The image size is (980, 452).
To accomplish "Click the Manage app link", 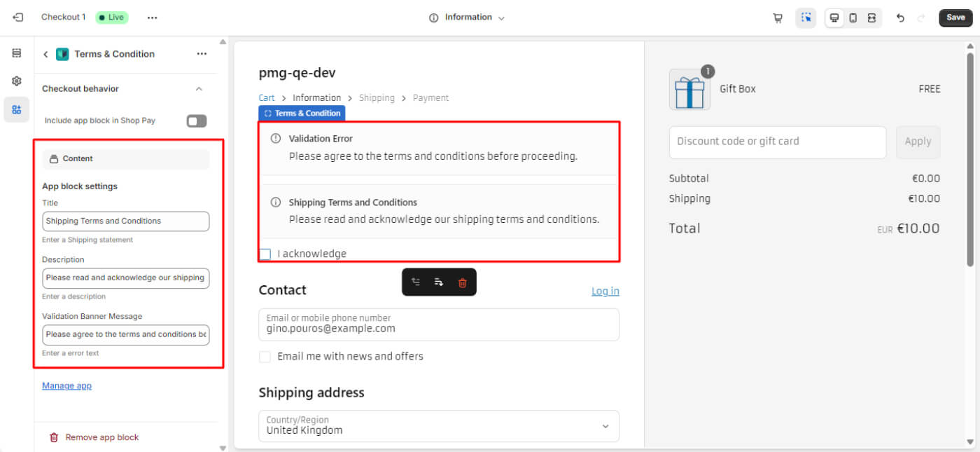I will 66,386.
